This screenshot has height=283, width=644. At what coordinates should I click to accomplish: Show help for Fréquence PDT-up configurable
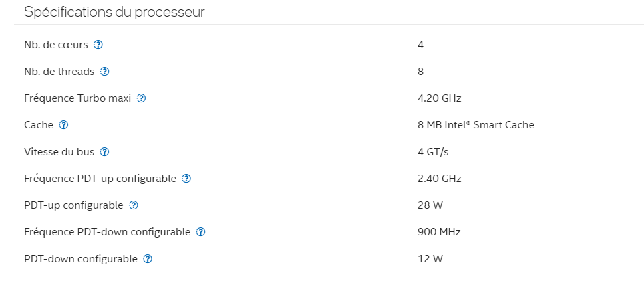186,179
